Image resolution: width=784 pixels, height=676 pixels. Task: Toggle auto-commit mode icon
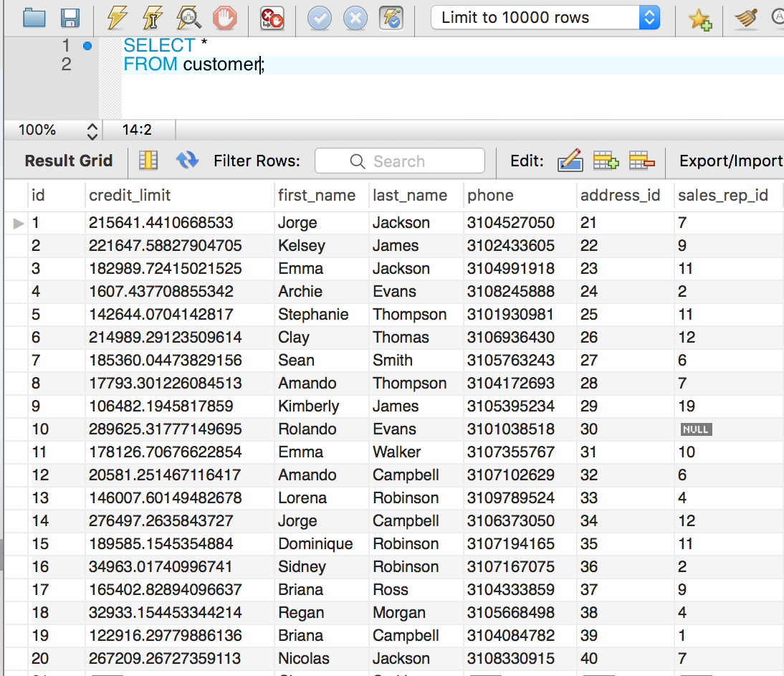tap(391, 19)
